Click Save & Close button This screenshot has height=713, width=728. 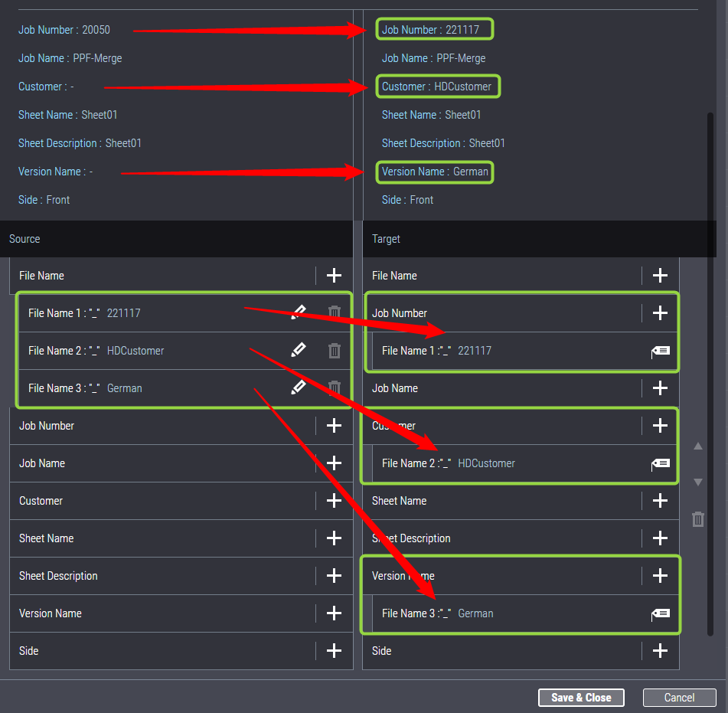pos(582,698)
